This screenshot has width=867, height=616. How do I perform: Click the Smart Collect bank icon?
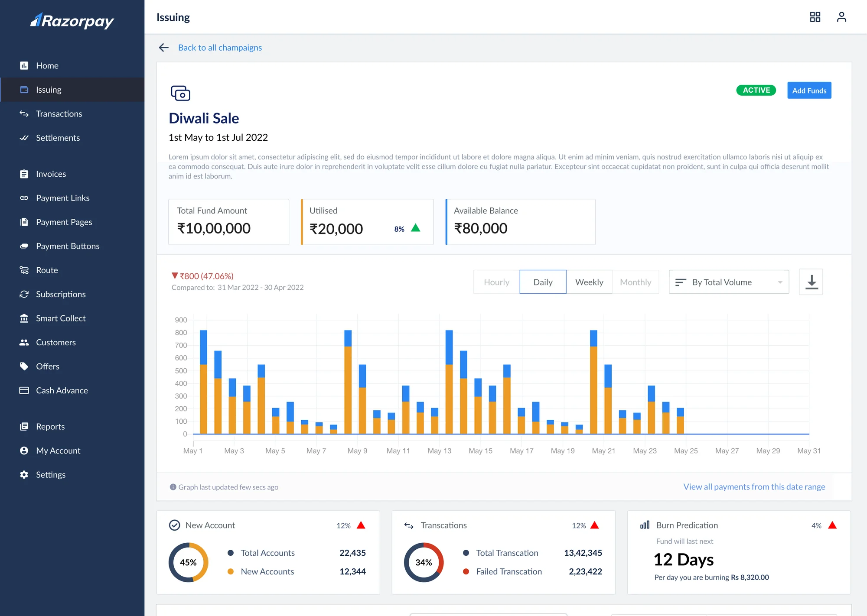tap(24, 318)
